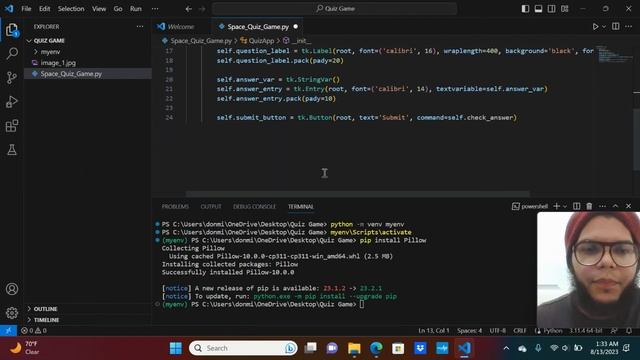Open errors and warnings status item
Viewport: 640px width, 360px height.
[x=34, y=331]
